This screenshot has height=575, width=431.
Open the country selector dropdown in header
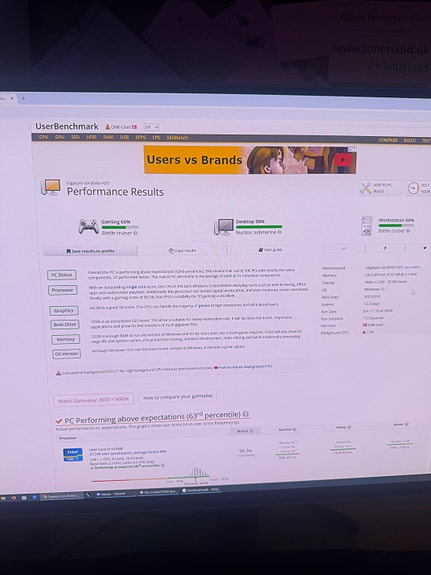(151, 127)
